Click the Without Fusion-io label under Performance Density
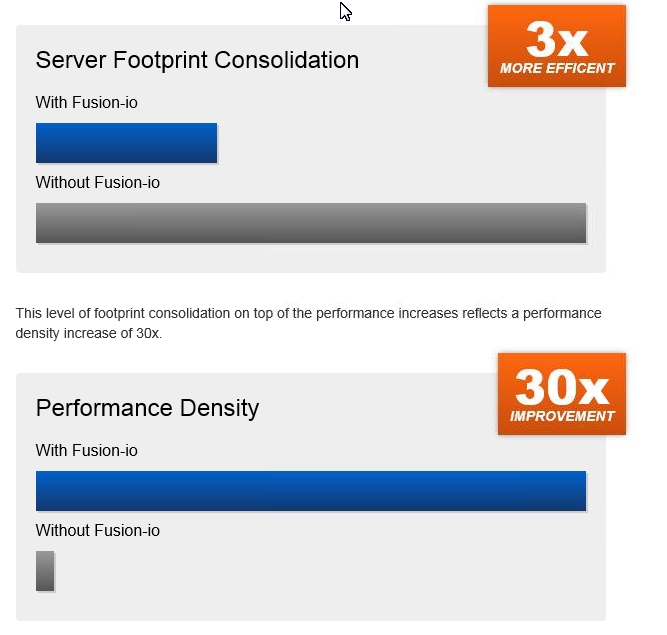 (98, 530)
